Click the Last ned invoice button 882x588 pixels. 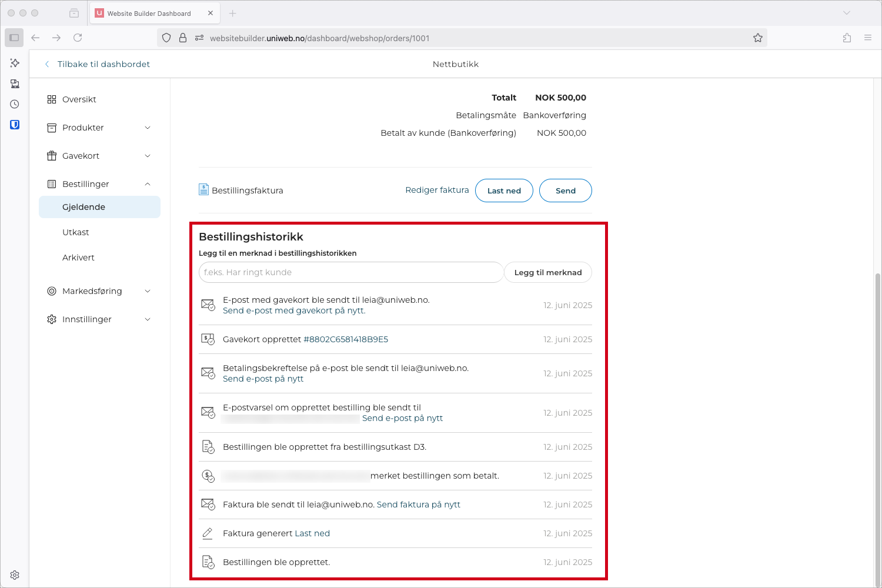point(504,191)
